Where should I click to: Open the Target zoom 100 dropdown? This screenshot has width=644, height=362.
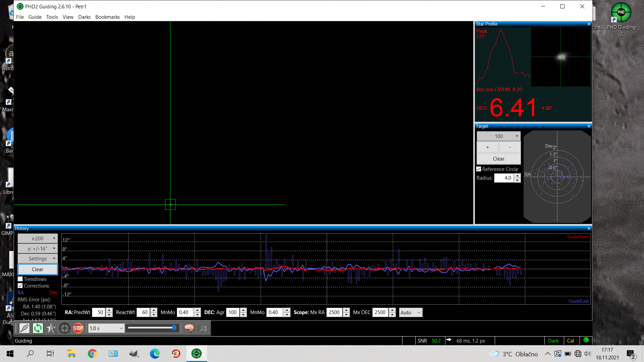click(x=499, y=136)
